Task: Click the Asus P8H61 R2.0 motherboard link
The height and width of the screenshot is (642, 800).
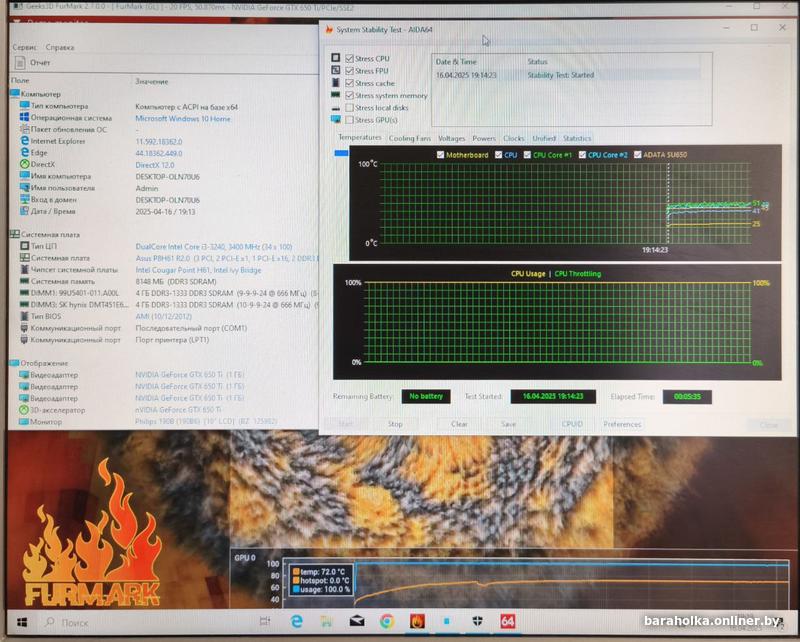Action: point(227,258)
